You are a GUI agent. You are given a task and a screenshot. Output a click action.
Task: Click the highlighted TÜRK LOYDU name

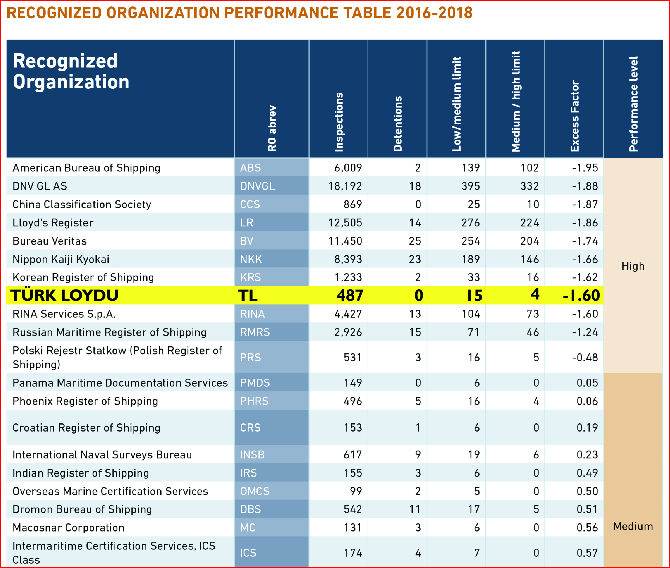65,295
